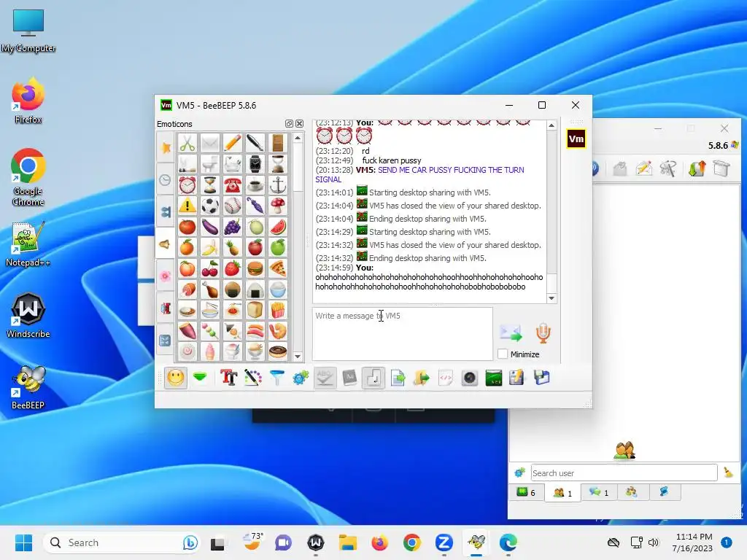Record a voice message with microphone icon

[x=543, y=332]
